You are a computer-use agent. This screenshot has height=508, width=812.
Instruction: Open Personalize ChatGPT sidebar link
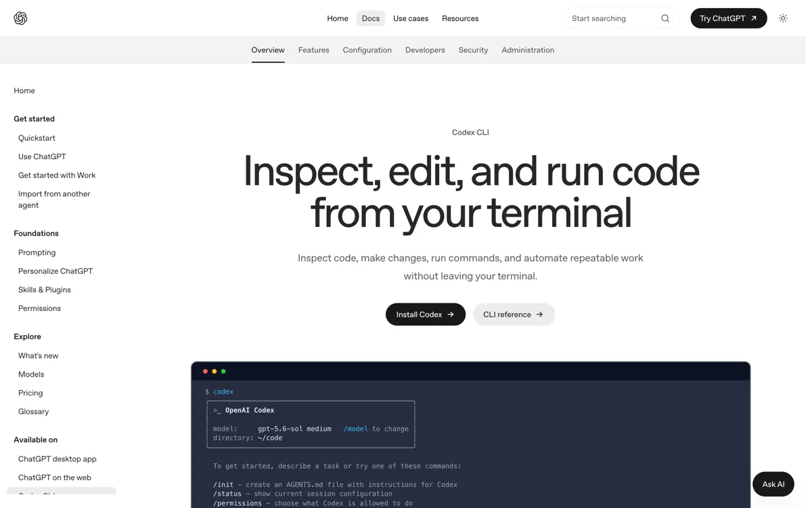coord(55,271)
